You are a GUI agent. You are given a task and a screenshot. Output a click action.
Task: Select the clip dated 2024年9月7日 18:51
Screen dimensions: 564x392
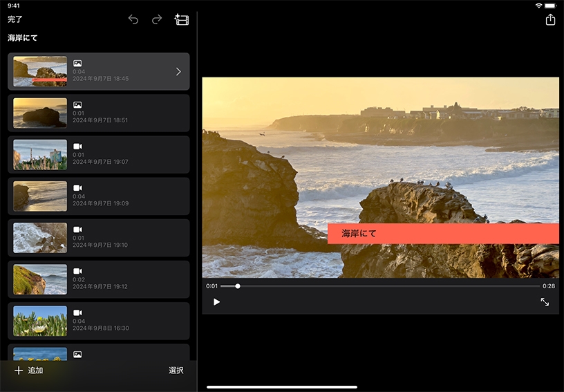click(98, 113)
